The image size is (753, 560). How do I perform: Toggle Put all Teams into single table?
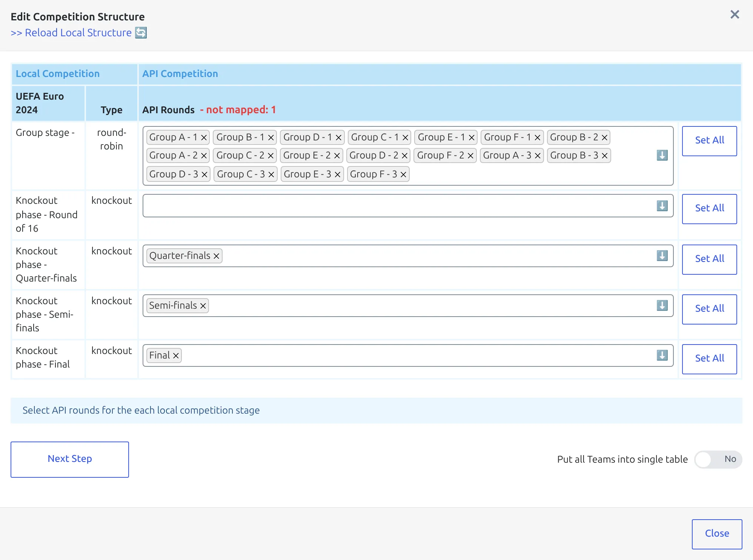[718, 459]
